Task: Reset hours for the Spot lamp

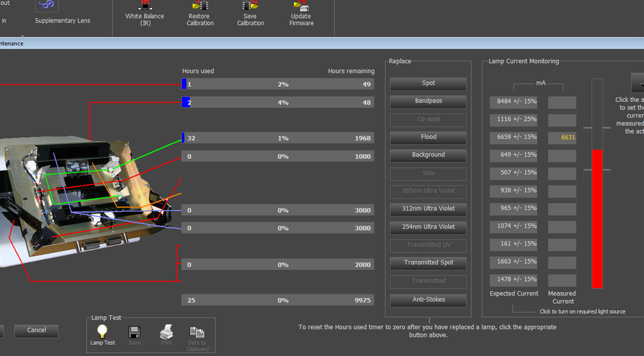Action: (x=428, y=84)
